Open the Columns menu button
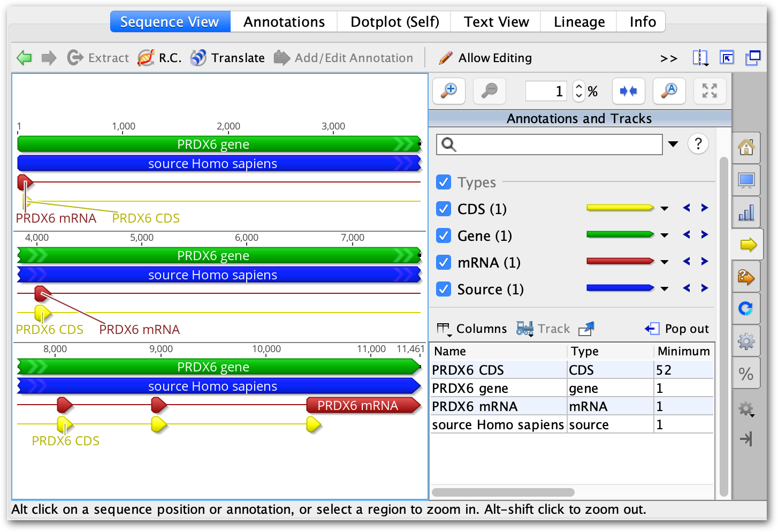This screenshot has height=532, width=778. 471,329
